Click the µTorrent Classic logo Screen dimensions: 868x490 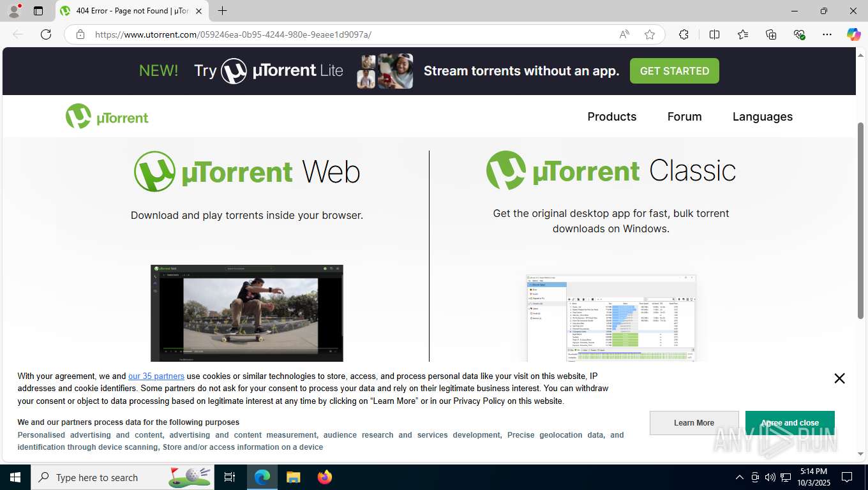click(x=611, y=170)
